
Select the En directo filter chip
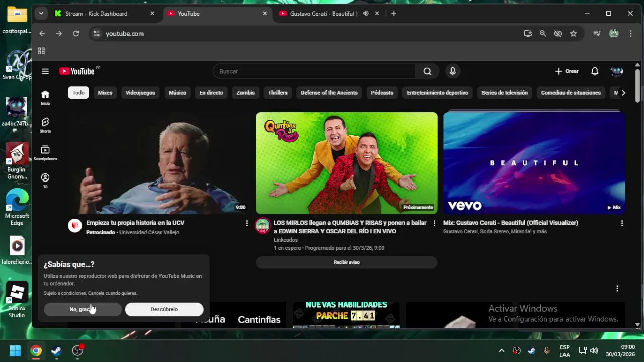click(x=211, y=93)
